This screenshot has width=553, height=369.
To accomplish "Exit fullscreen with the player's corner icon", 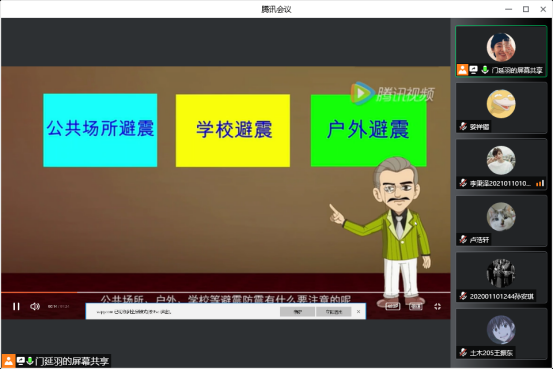I will (437, 307).
